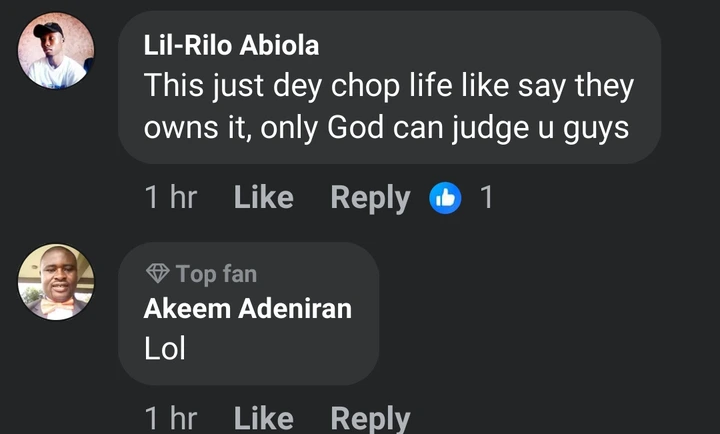Image resolution: width=720 pixels, height=434 pixels.
Task: Click the 1 hr timestamp under Akeem's comment
Action: pos(171,418)
